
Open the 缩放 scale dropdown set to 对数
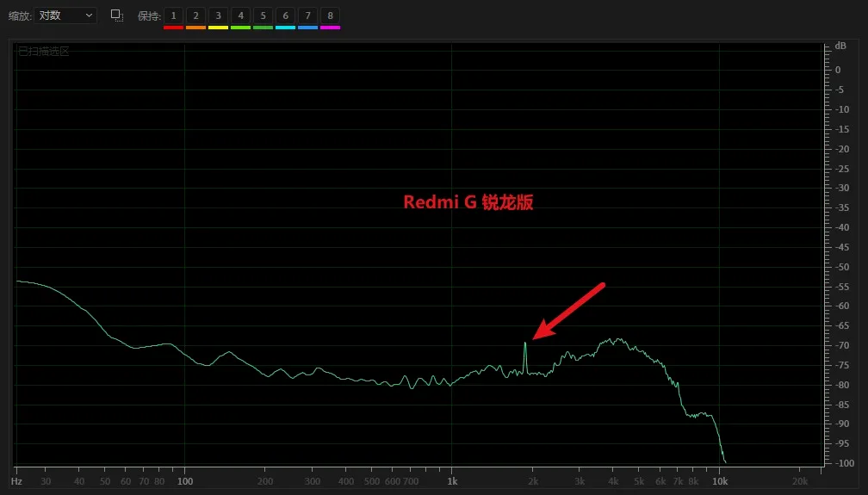click(x=65, y=15)
